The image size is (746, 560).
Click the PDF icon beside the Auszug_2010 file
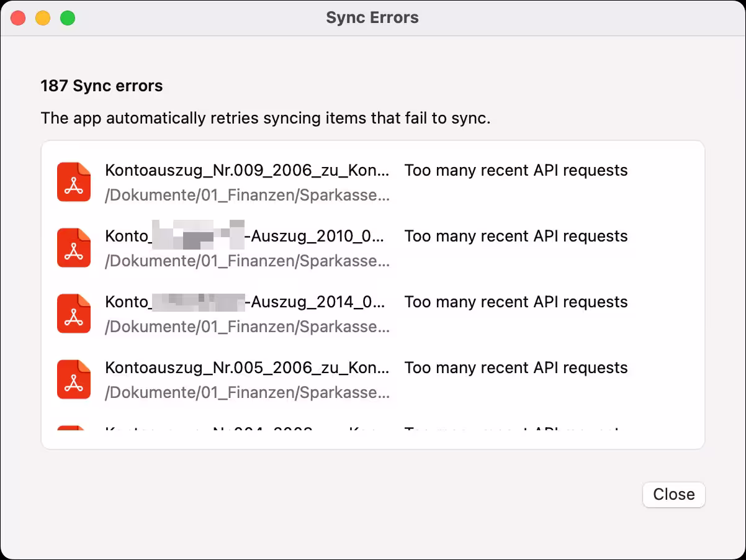pyautogui.click(x=74, y=248)
